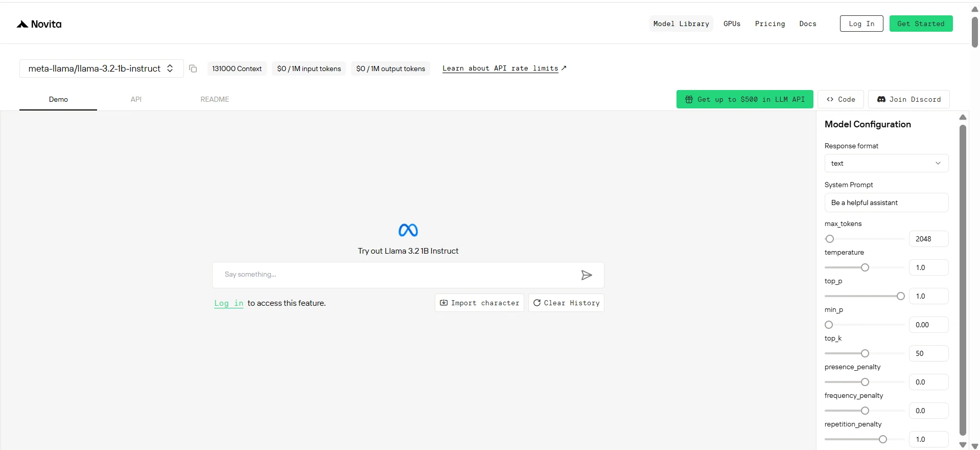Click the Log In button
Screen dimensions: 980x450
[x=861, y=24]
